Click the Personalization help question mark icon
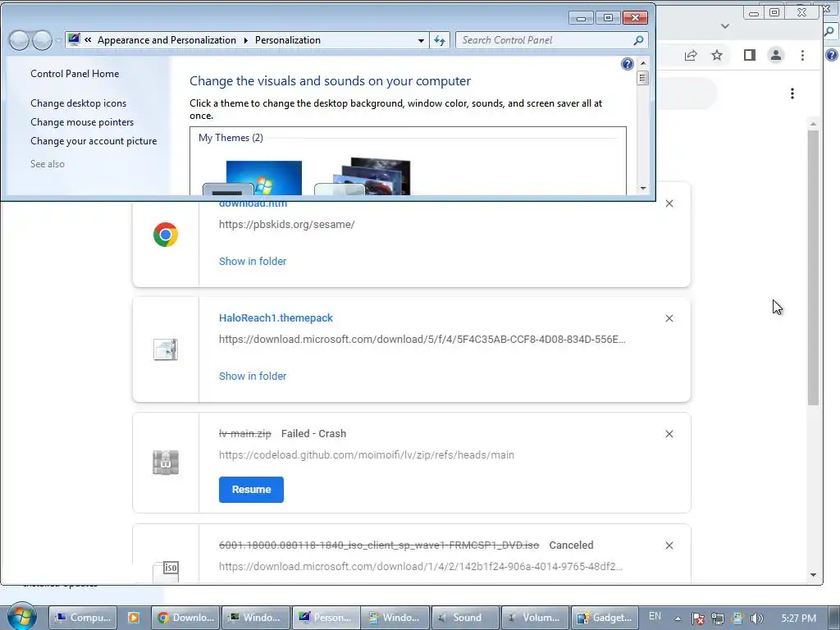The height and width of the screenshot is (630, 840). point(627,64)
